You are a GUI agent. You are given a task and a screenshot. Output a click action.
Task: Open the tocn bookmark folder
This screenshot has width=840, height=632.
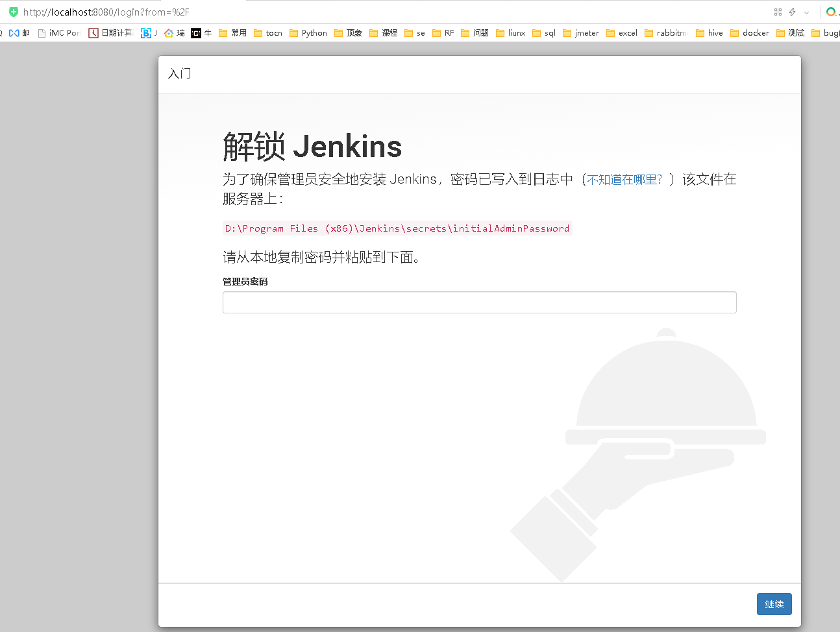pyautogui.click(x=268, y=33)
